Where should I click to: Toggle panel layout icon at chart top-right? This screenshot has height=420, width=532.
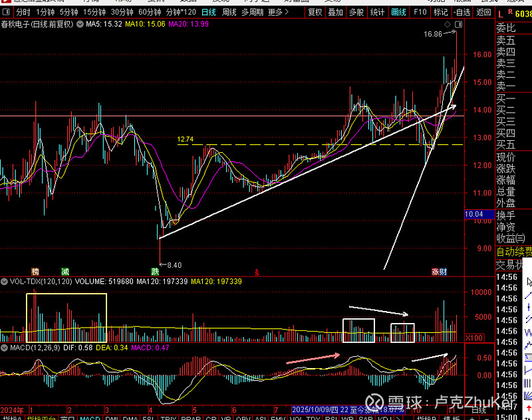coord(458,24)
